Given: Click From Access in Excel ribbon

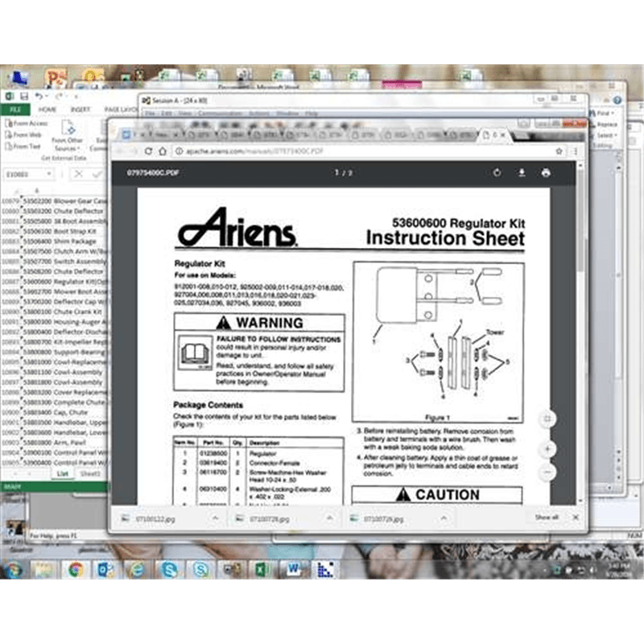Looking at the screenshot, I should 27,123.
